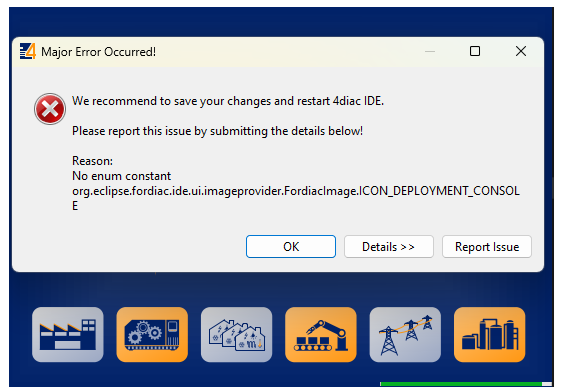Screen dimensions: 573x391
Task: Click the restart 4diac IDE recommendation text
Action: [x=228, y=101]
